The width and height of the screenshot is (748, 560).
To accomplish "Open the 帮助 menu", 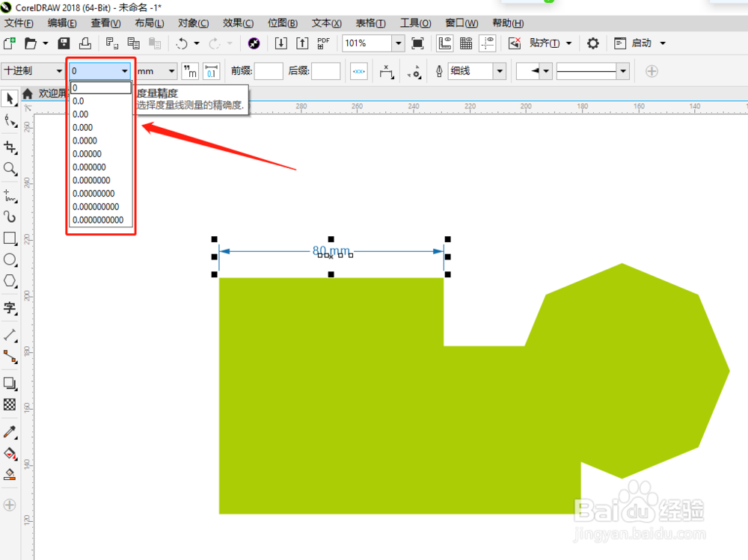I will pyautogui.click(x=508, y=23).
